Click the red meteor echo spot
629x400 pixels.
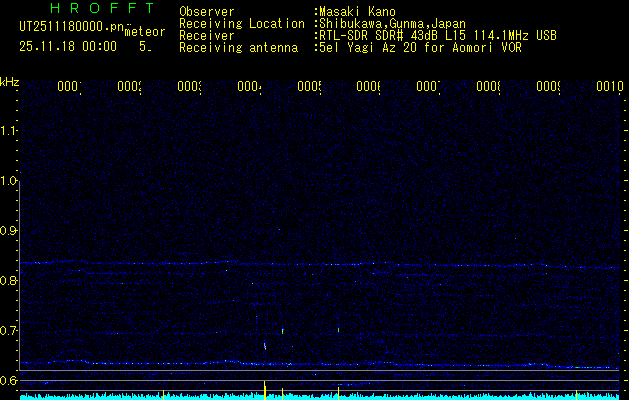pyautogui.click(x=265, y=345)
